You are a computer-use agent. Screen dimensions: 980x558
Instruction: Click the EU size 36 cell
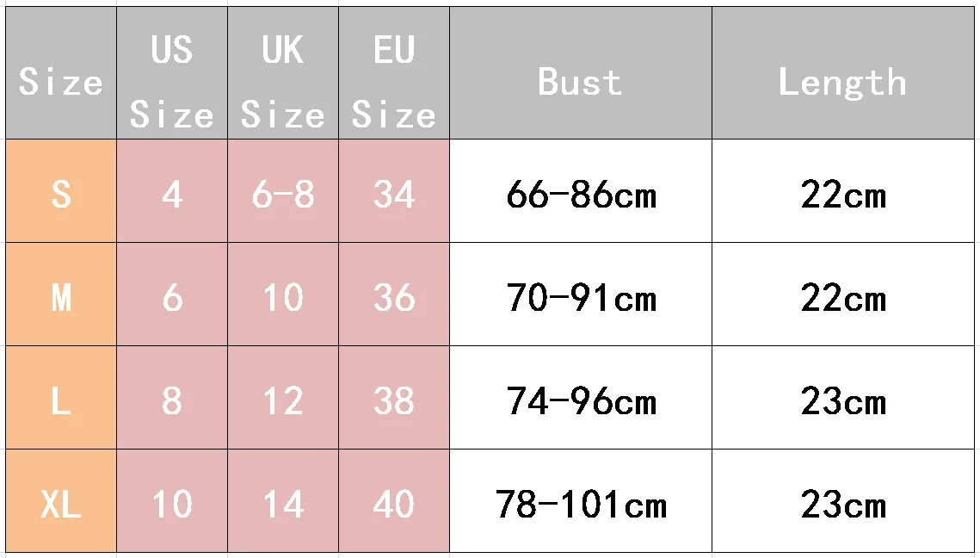[394, 294]
